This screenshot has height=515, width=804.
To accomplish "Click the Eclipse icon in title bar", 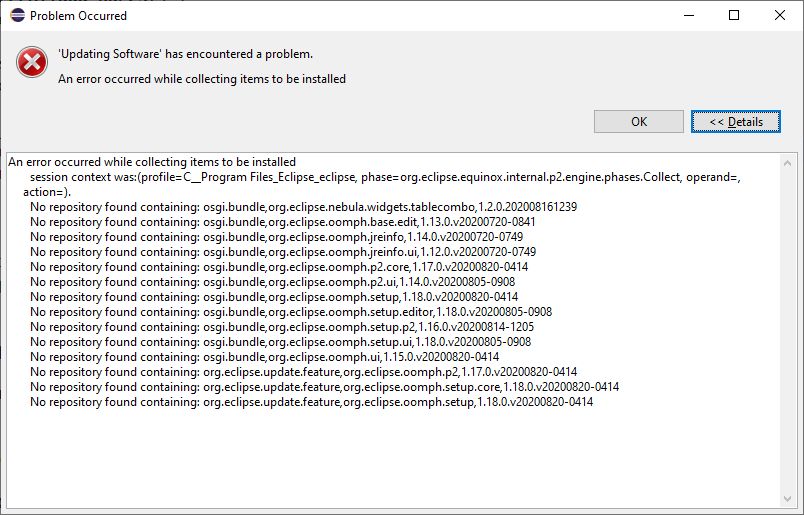I will [x=15, y=16].
